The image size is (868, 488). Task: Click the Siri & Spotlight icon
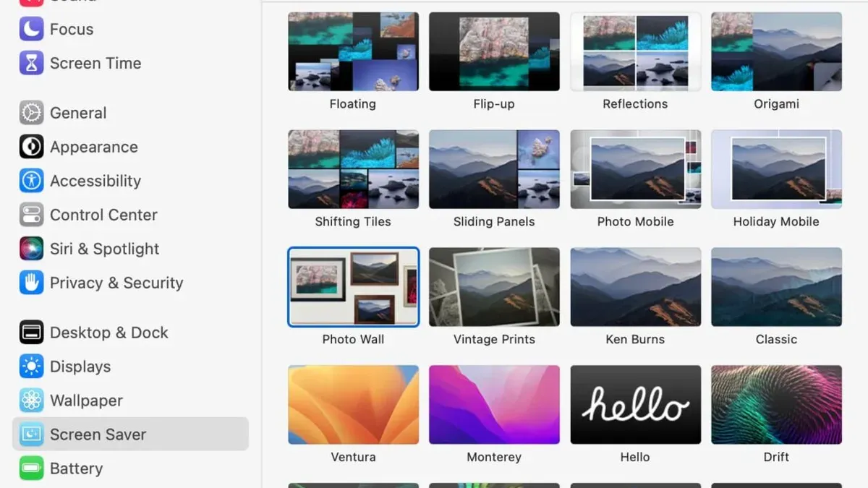point(31,249)
